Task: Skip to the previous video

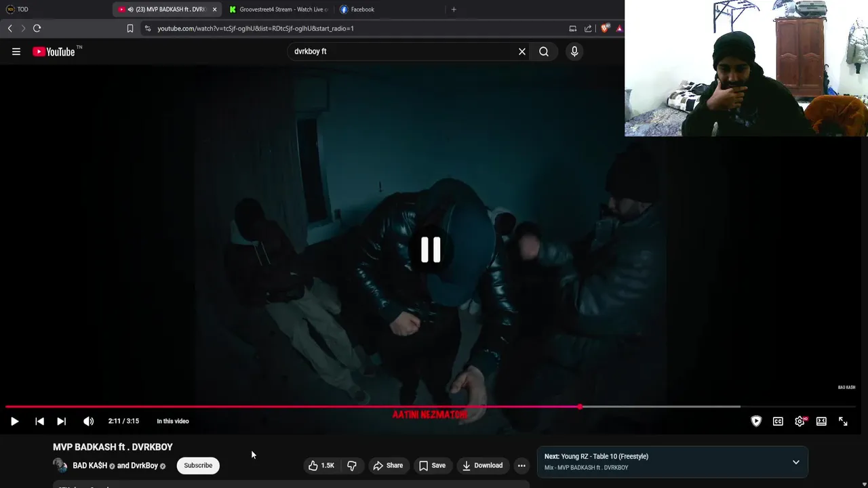Action: (x=39, y=421)
